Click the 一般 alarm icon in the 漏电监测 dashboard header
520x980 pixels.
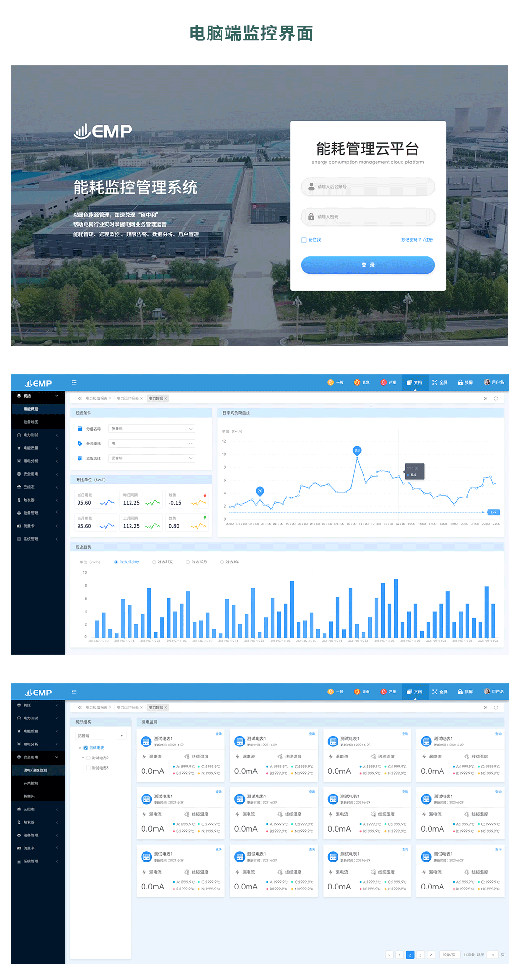tap(330, 692)
